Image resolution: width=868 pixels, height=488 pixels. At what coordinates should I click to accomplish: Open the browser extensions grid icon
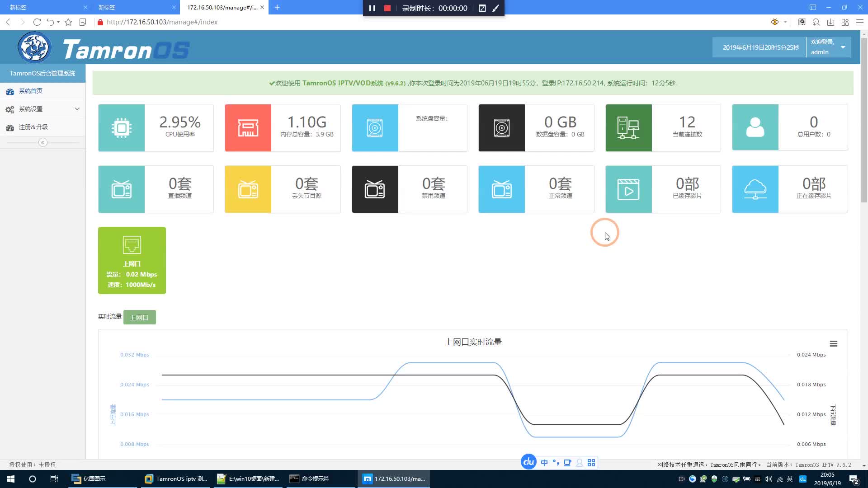point(845,22)
